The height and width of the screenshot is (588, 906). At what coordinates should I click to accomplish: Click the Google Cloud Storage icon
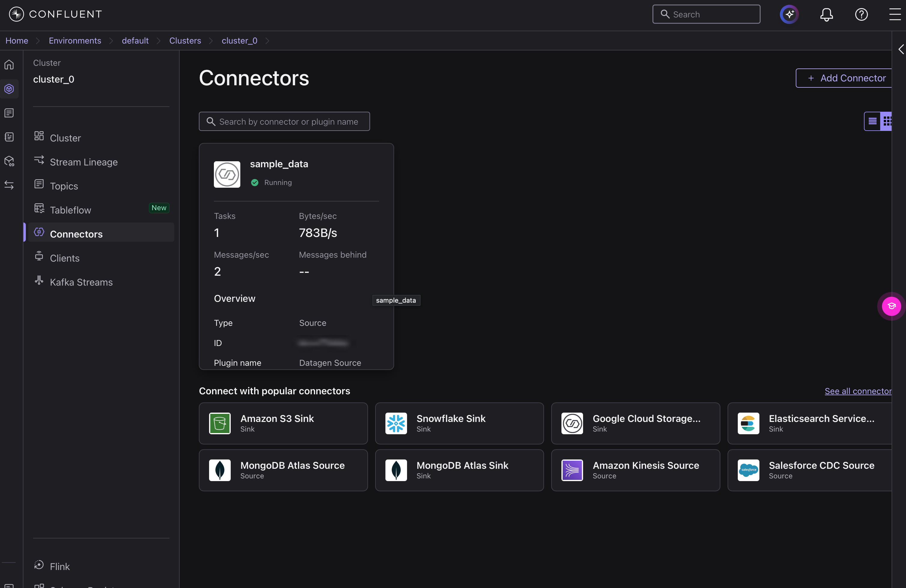[572, 423]
